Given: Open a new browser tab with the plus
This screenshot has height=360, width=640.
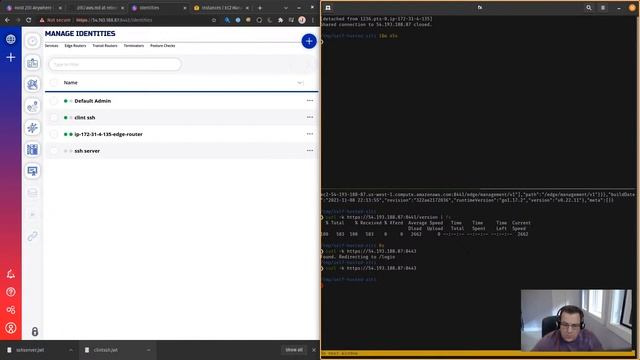Looking at the screenshot, I should 260,8.
